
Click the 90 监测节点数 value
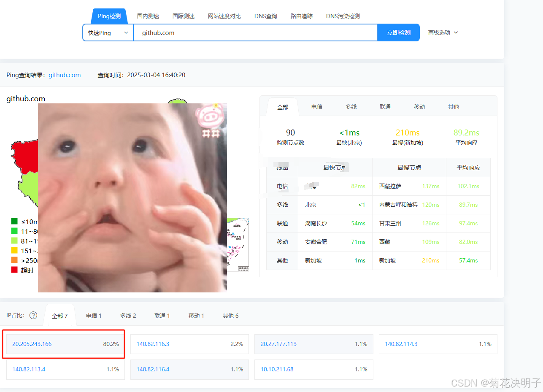coord(290,132)
